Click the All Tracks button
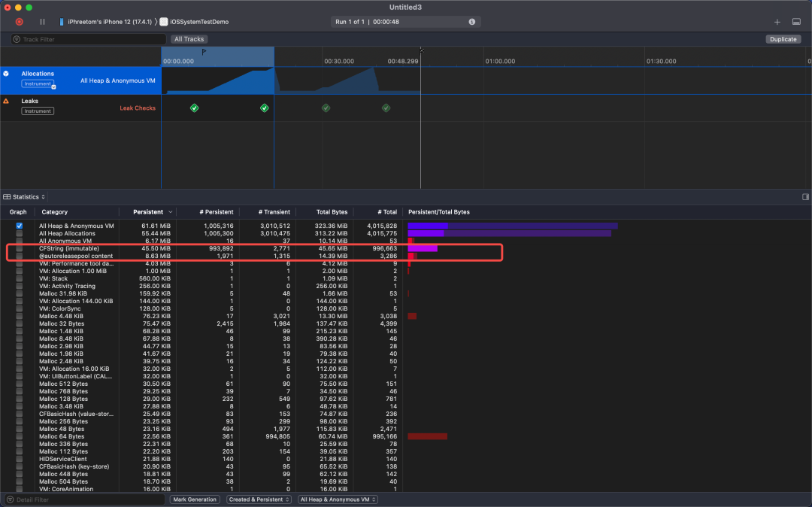Screen dimensions: 812x507 point(189,39)
